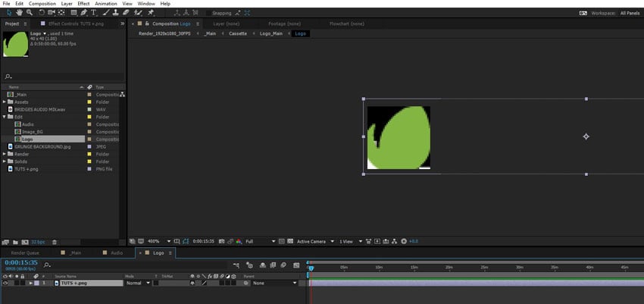Create a new folder in Project panel

tap(15, 242)
